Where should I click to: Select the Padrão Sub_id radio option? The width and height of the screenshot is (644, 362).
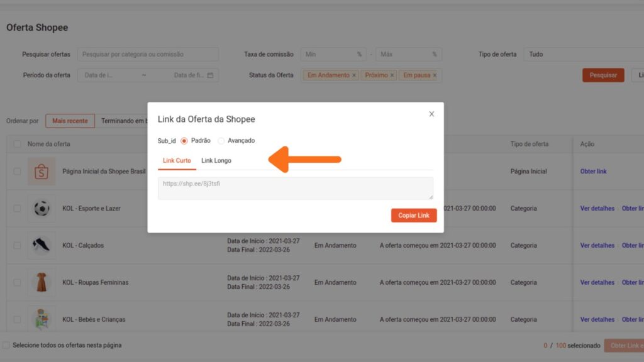184,141
